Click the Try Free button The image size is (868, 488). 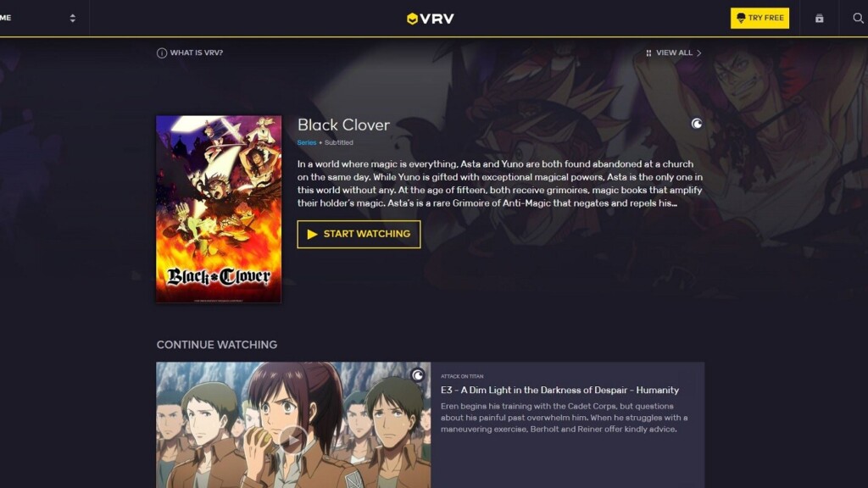[x=759, y=19]
